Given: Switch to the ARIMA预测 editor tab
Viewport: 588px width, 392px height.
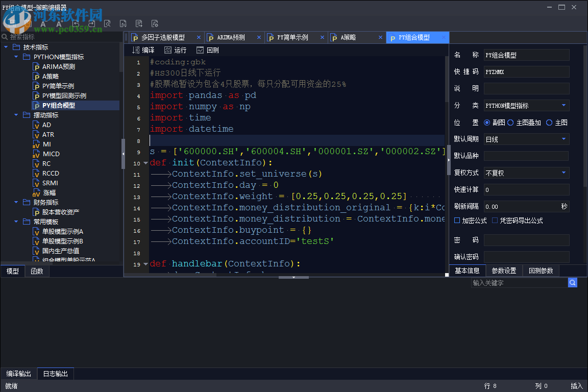Looking at the screenshot, I should pos(231,37).
